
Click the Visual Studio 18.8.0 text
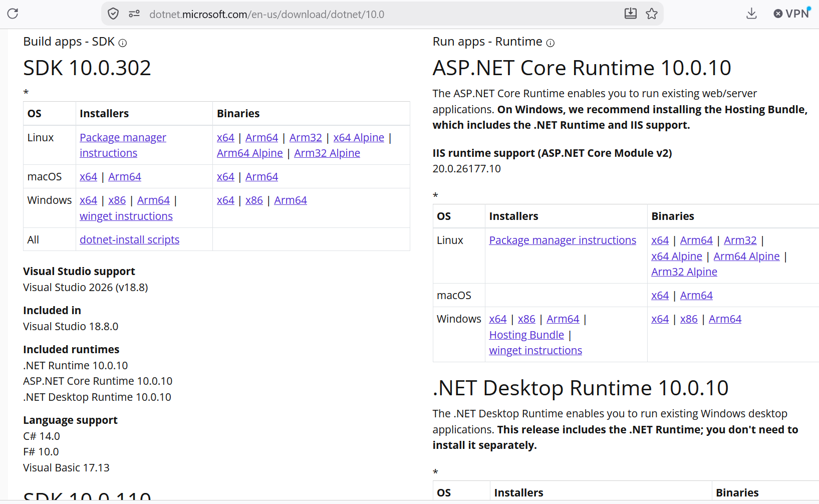(71, 327)
